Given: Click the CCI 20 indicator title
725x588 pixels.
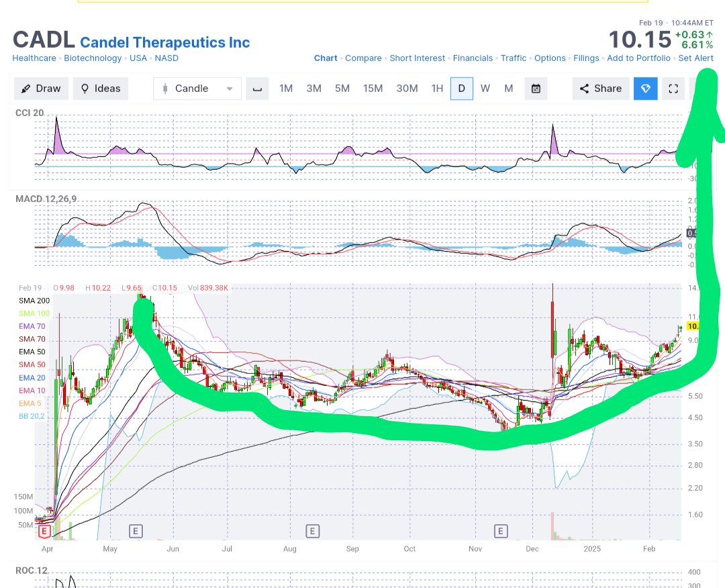Looking at the screenshot, I should (x=30, y=113).
